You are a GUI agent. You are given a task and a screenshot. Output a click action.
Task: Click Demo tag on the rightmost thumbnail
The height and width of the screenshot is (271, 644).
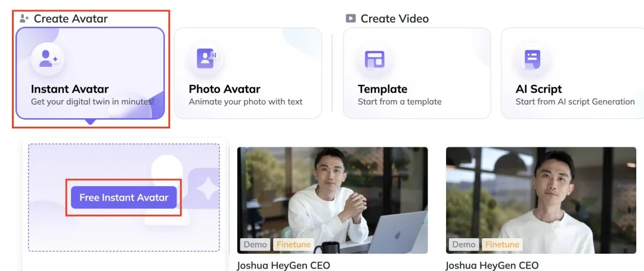(x=464, y=244)
